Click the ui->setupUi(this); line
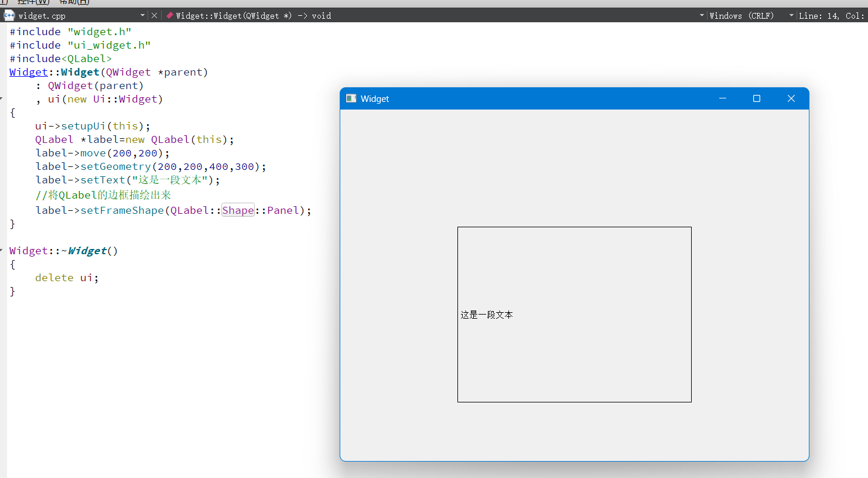 click(x=93, y=126)
